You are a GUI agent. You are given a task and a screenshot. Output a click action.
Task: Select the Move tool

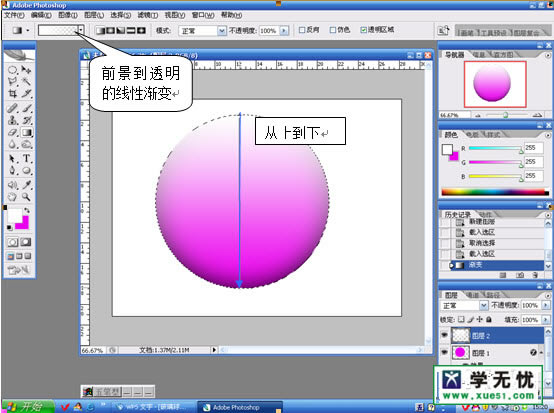coord(26,70)
